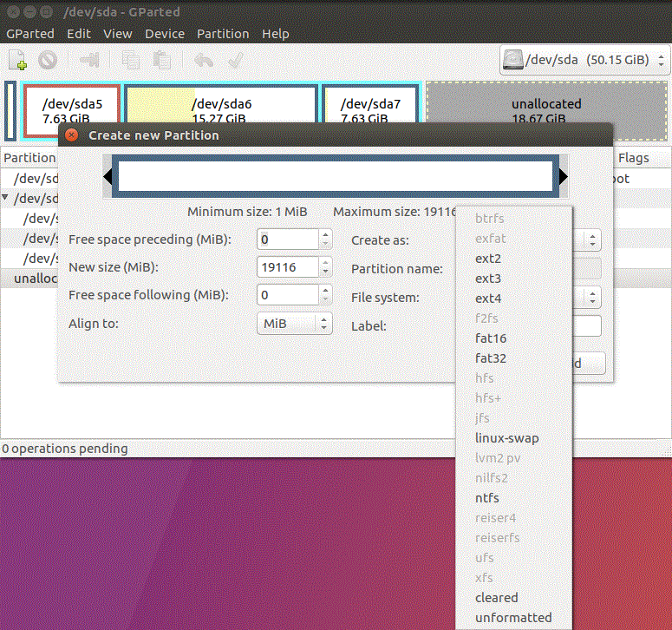Choose fat16 from file system list
672x630 pixels.
point(513,338)
